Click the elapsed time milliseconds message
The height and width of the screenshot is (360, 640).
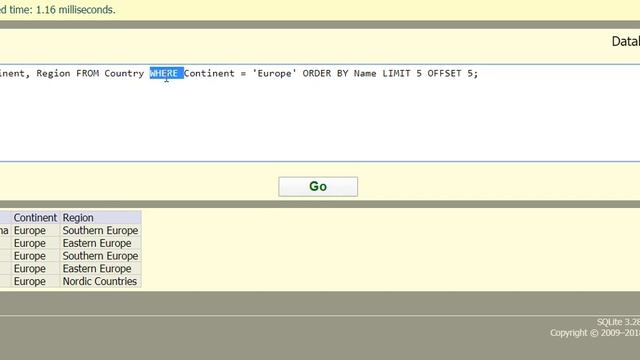(58, 10)
